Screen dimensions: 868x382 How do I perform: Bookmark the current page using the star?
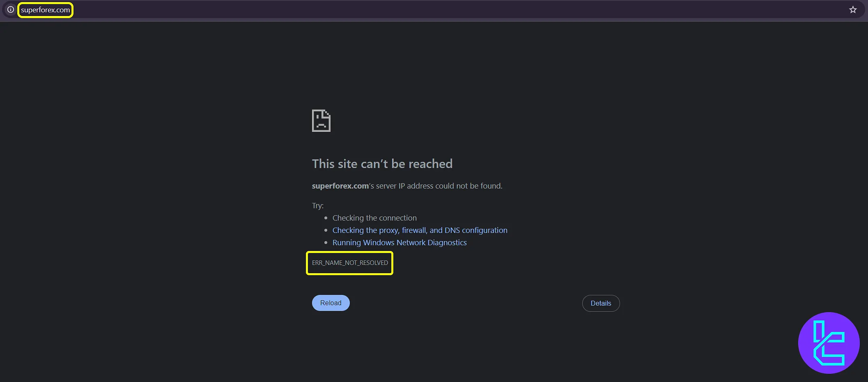pos(853,9)
